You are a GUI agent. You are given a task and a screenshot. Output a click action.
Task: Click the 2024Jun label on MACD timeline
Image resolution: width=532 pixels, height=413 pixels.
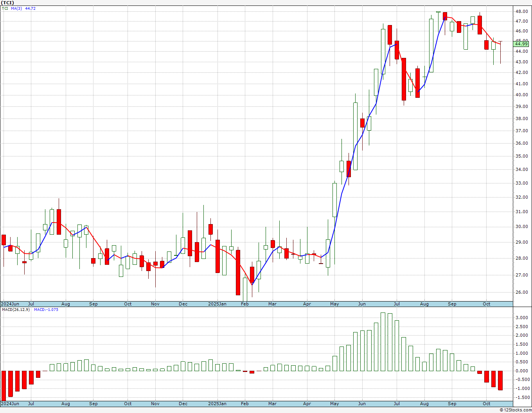[10, 404]
